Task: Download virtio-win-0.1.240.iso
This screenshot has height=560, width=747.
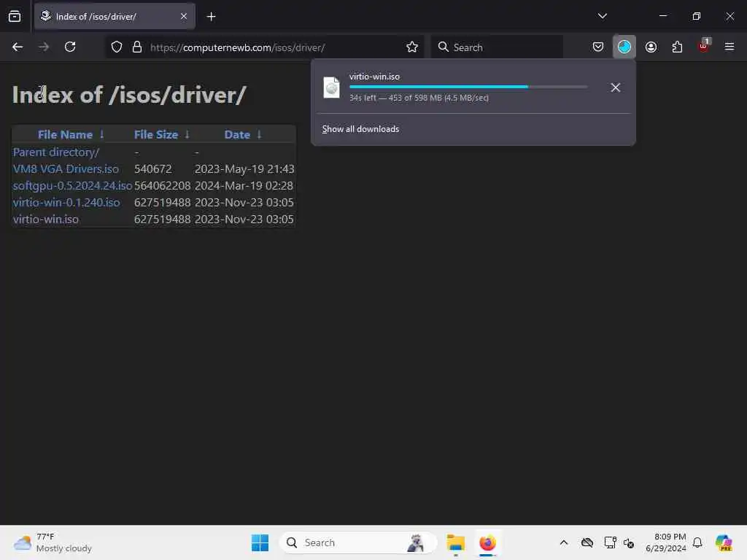Action: tap(66, 203)
